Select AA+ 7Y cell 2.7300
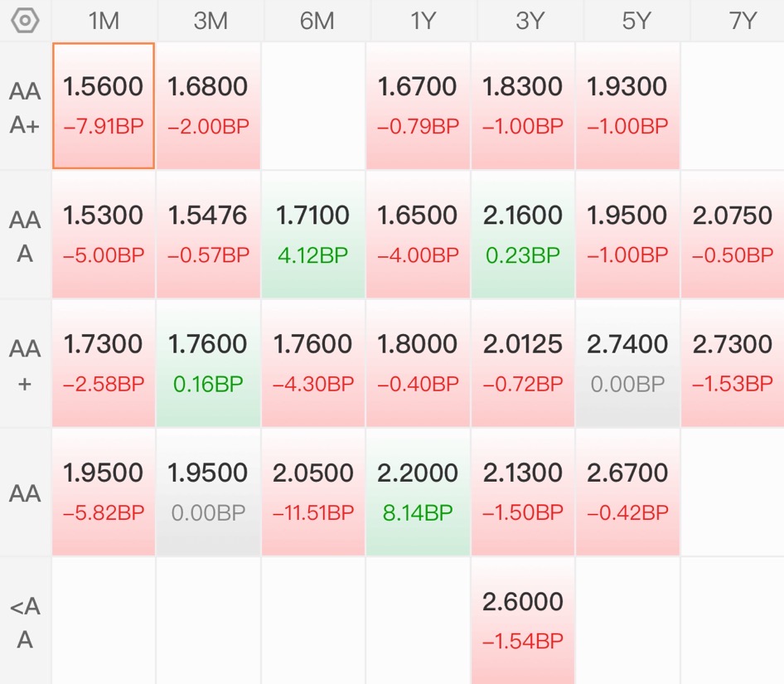Viewport: 784px width, 684px height. pos(733,363)
